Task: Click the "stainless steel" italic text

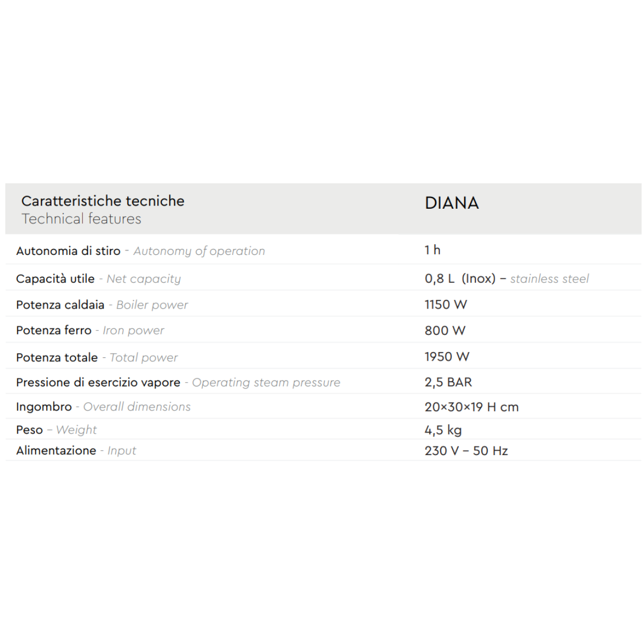Action: [549, 279]
